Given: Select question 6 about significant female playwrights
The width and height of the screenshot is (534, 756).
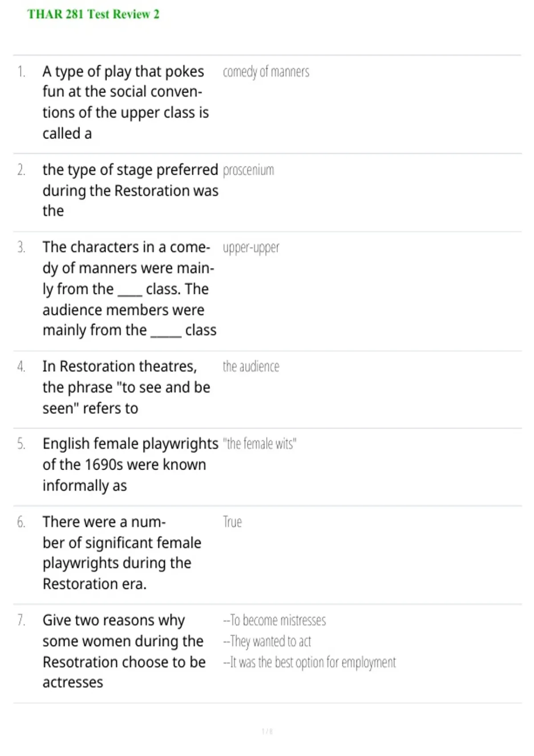Looking at the screenshot, I should 122,552.
